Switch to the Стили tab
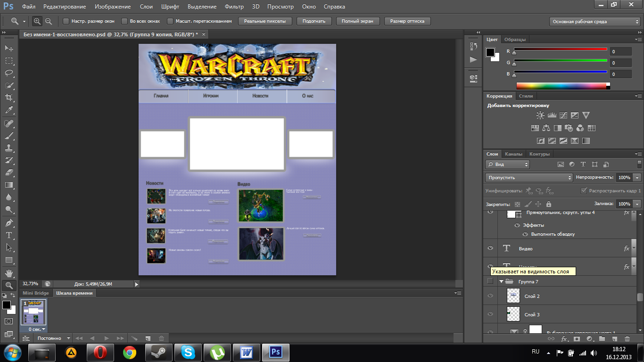The width and height of the screenshot is (644, 362). click(526, 96)
